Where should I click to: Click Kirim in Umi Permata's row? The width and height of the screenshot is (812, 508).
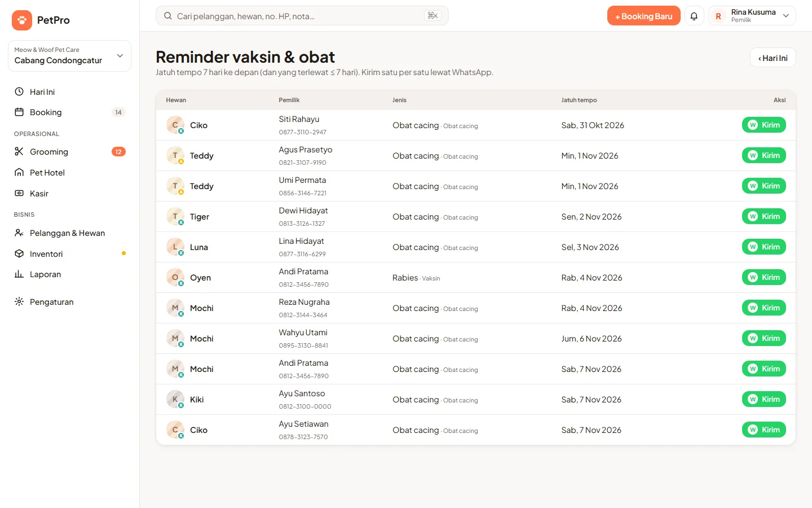(x=764, y=186)
